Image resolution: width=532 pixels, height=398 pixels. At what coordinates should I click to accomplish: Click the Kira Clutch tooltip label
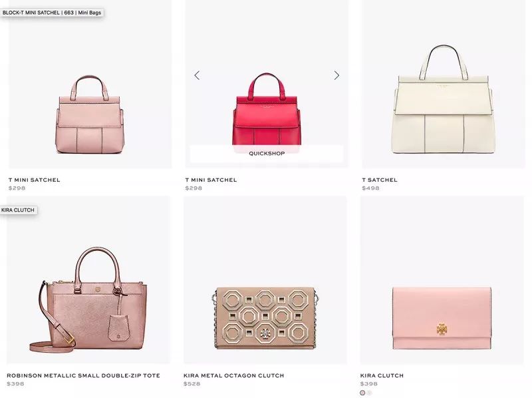pos(19,210)
